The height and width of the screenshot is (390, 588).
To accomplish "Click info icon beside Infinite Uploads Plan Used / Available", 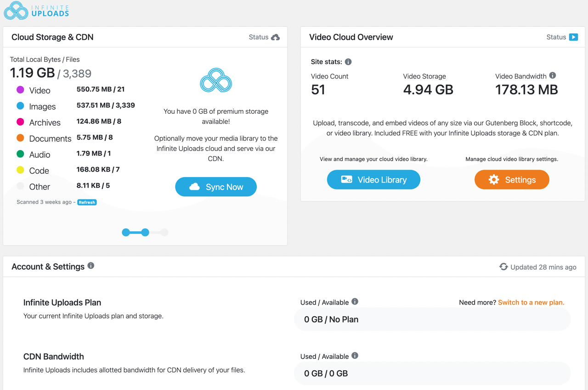I will (355, 301).
